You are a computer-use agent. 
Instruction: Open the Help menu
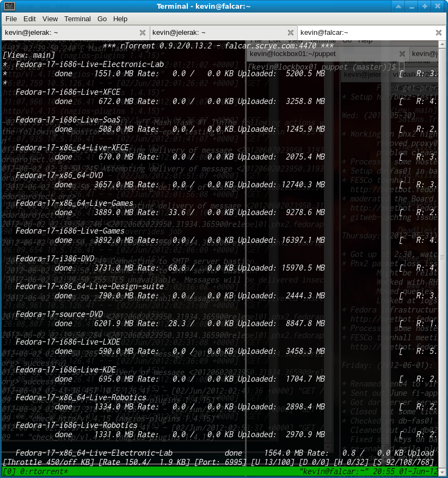120,19
